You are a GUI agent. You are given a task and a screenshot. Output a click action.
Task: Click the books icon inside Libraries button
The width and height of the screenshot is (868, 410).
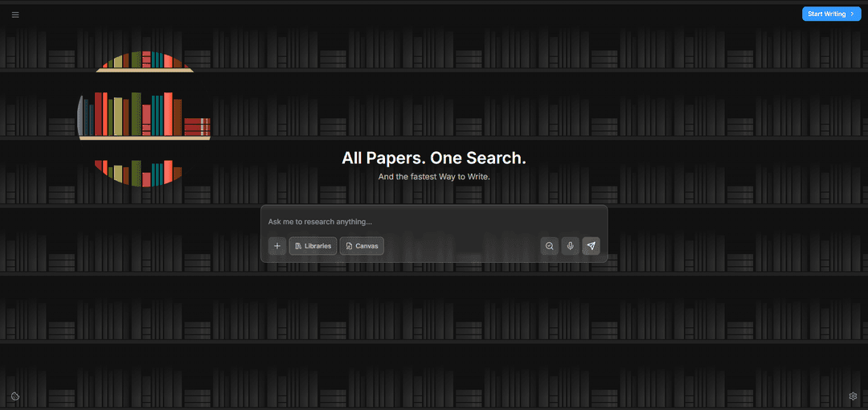[298, 246]
